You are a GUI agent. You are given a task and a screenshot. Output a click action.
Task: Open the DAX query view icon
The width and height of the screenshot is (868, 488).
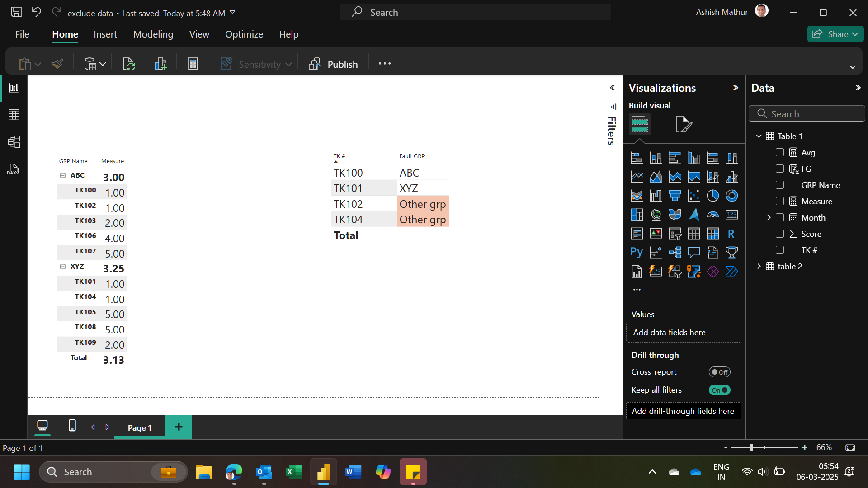tap(13, 169)
